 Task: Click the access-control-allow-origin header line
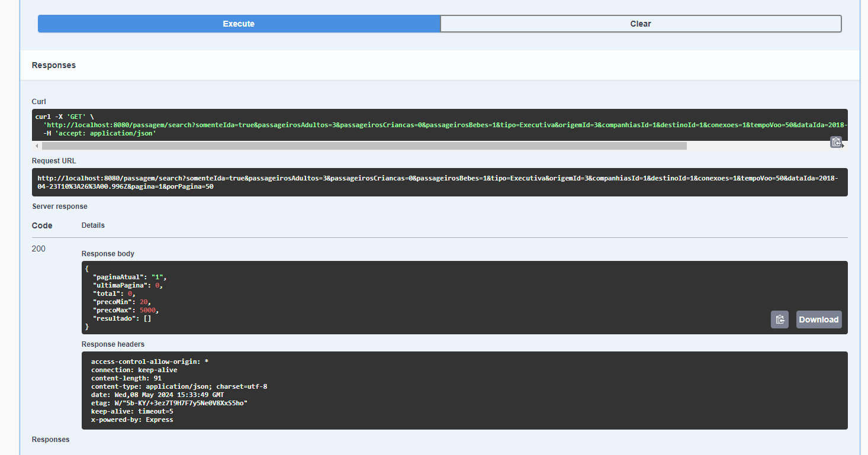[150, 362]
